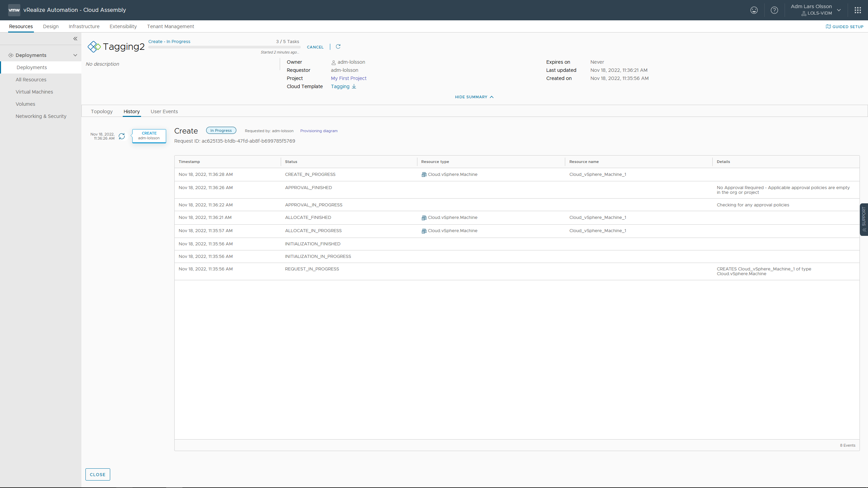Click the 'Checking for any approval policies' detail
868x488 pixels.
[x=753, y=205]
